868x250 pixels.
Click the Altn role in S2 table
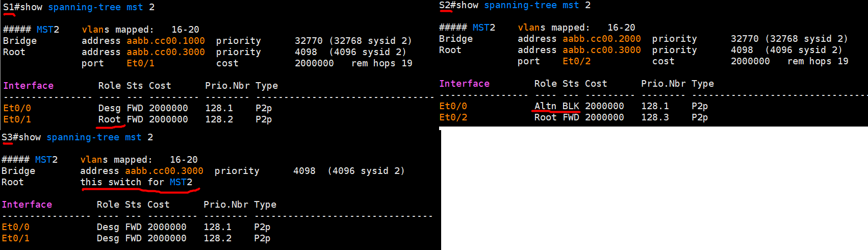545,106
